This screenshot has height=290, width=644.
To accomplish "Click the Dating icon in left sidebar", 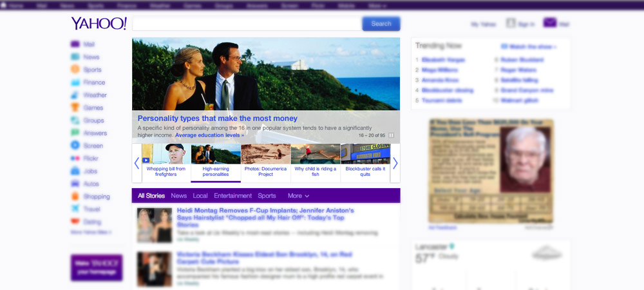I will click(75, 222).
